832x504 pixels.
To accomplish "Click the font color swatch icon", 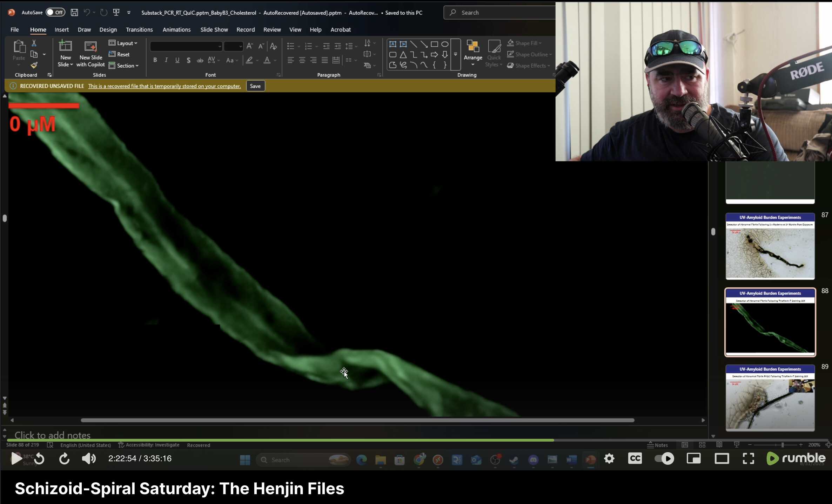I will 267,60.
